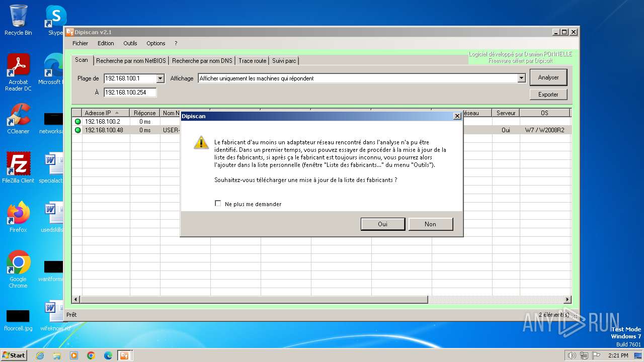Click the right arrow of horizontal scrollbar
Image resolution: width=644 pixels, height=362 pixels.
567,300
